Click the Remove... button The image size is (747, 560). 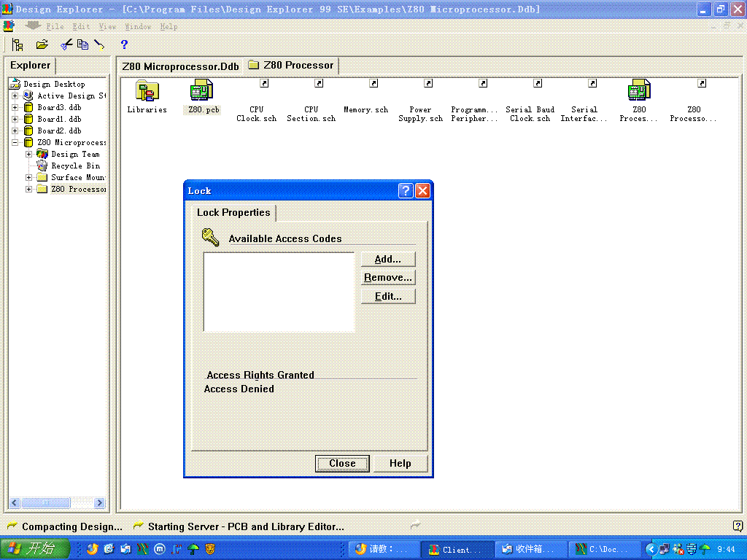point(388,278)
